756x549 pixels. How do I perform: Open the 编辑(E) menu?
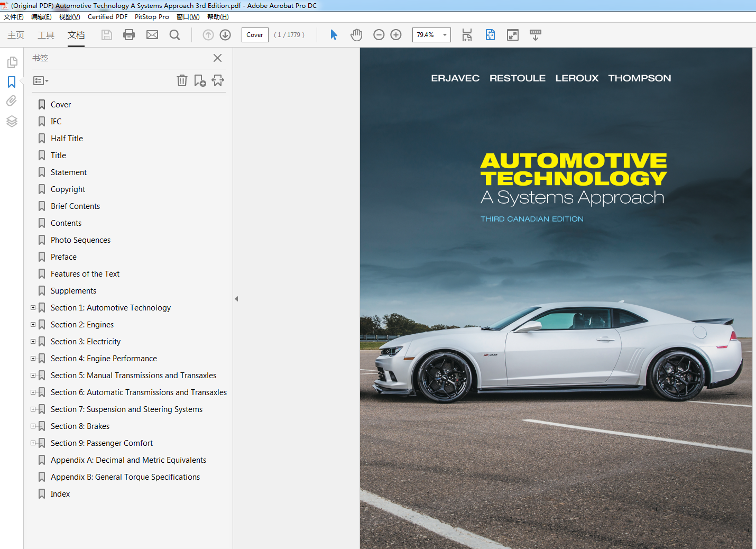[x=41, y=17]
